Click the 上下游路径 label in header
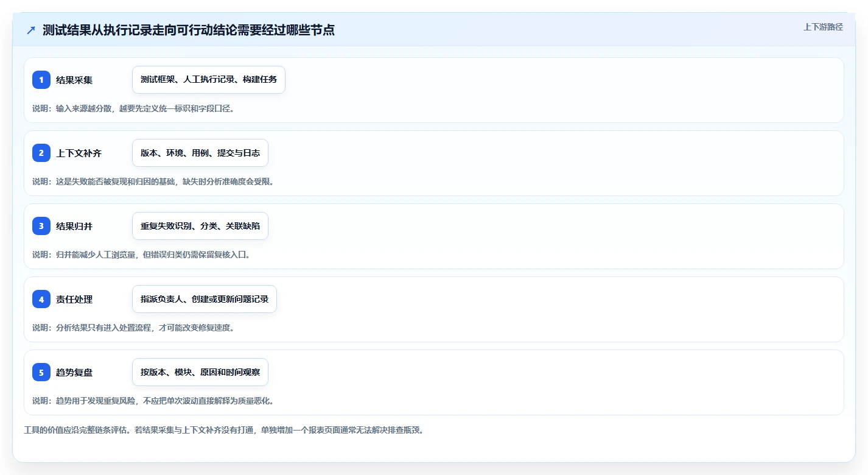This screenshot has height=475, width=868. coord(823,27)
